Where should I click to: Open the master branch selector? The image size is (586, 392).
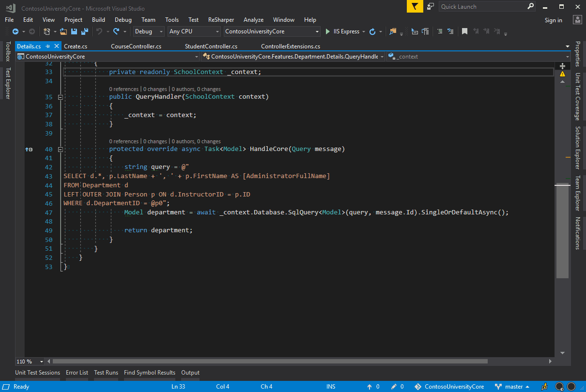pyautogui.click(x=512, y=387)
